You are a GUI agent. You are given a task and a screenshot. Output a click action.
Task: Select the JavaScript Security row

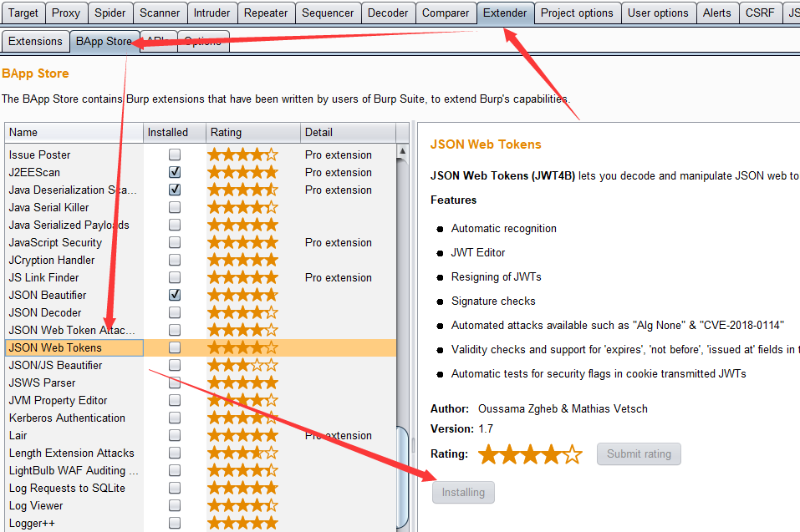pos(201,242)
